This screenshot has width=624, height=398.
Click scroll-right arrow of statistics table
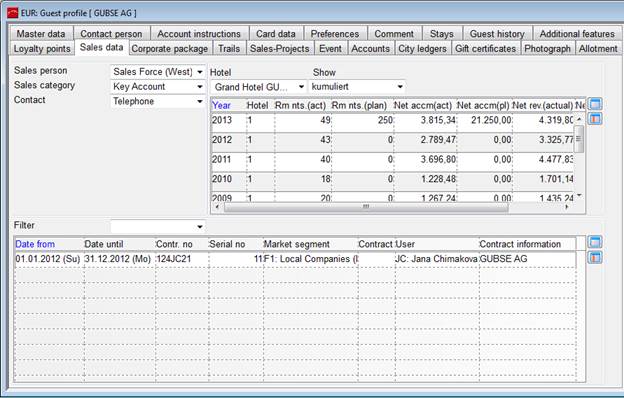click(x=567, y=207)
